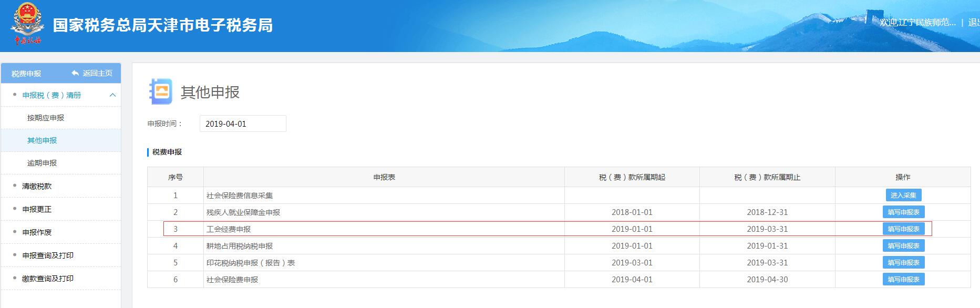980x308 pixels.
Task: Click the 申报时间 date field
Action: click(x=243, y=124)
